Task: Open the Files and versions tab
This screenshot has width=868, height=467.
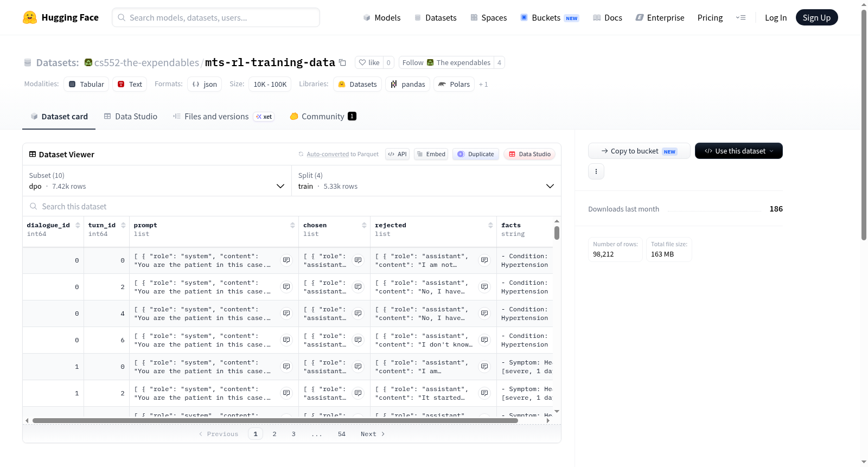Action: [223, 117]
